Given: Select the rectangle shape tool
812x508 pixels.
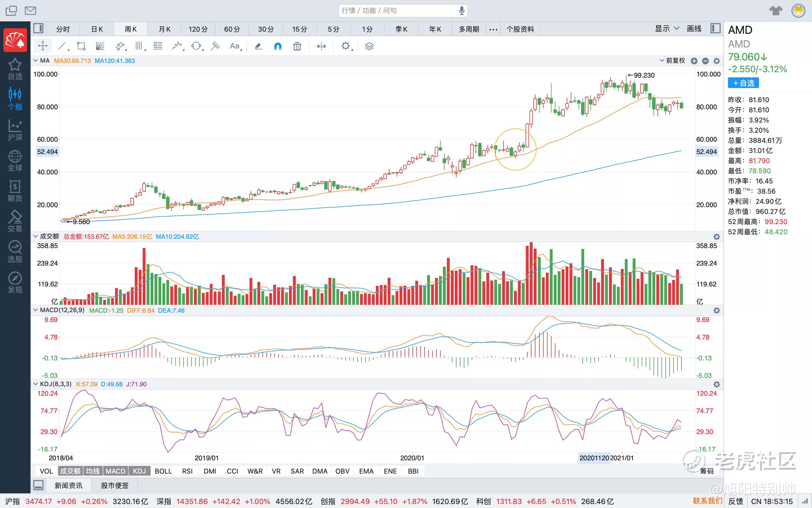Looking at the screenshot, I should click(x=81, y=46).
